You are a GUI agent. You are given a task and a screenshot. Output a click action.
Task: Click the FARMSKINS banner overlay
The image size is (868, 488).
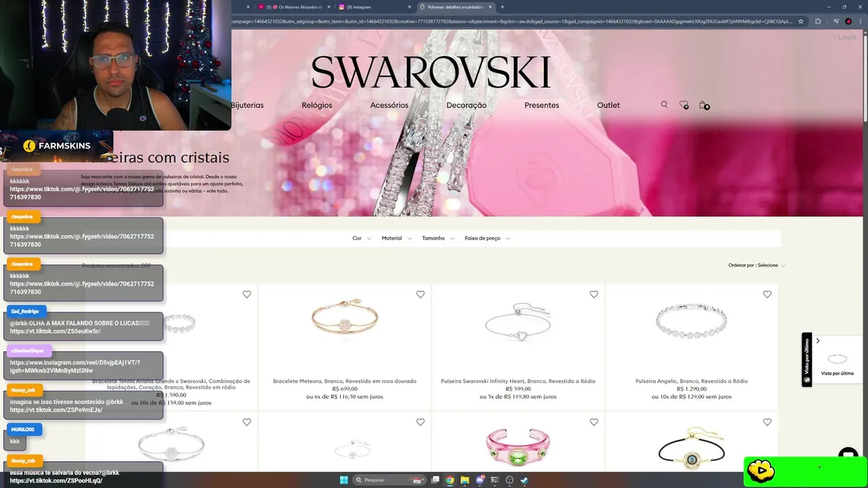(56, 146)
